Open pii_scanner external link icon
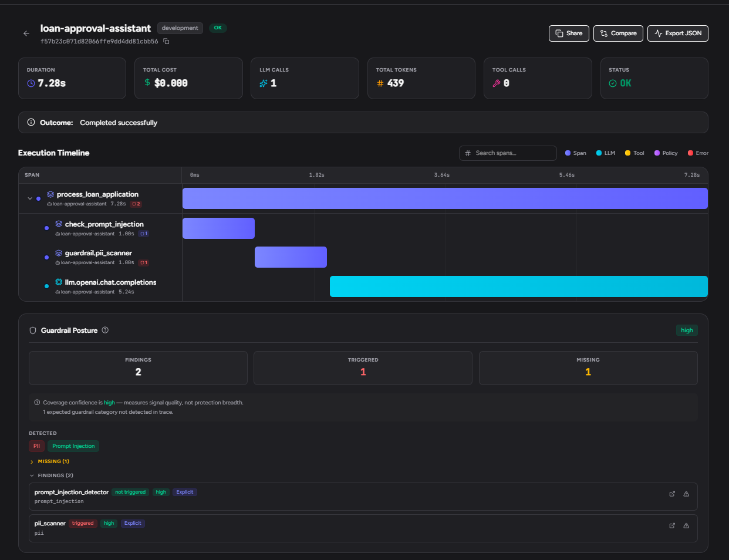 (672, 525)
